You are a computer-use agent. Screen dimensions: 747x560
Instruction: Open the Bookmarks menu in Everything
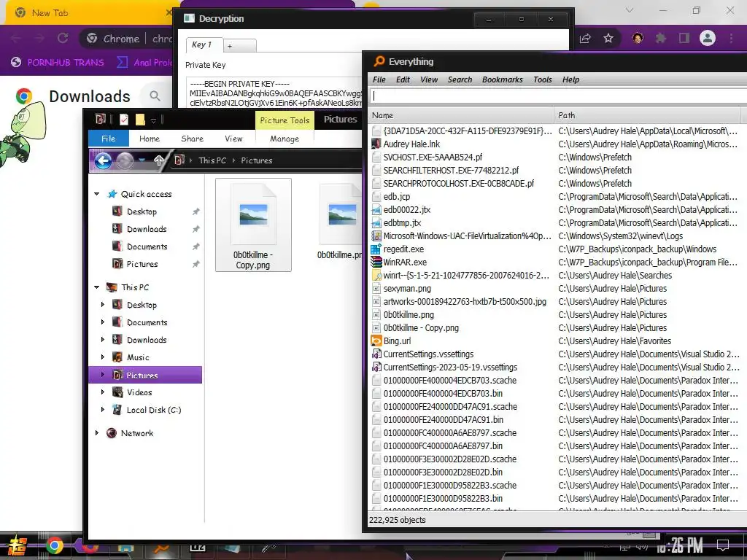(502, 79)
